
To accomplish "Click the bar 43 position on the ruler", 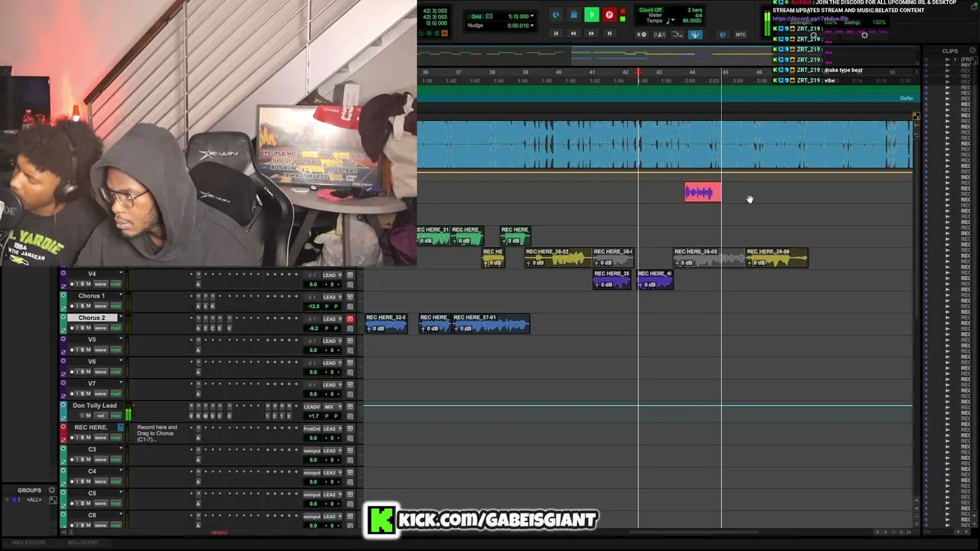I will click(x=658, y=73).
